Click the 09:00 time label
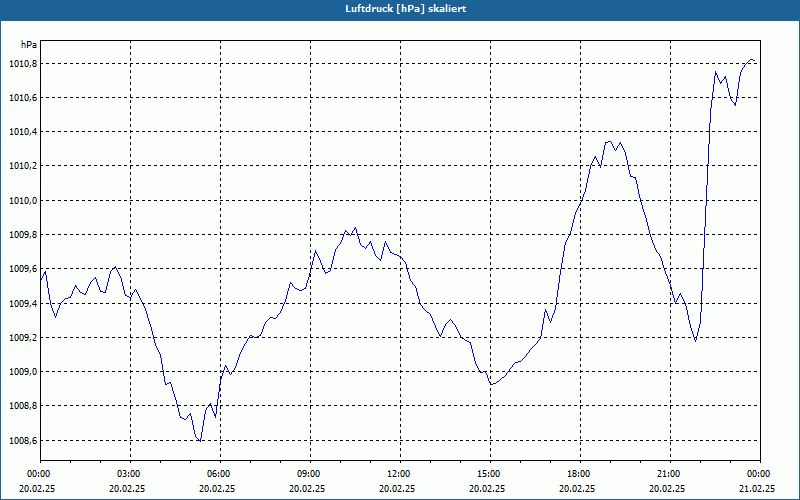The height and width of the screenshot is (500, 800). pos(310,474)
